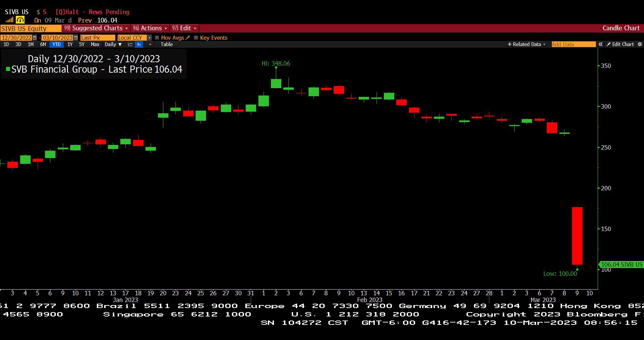
Task: Click the SIVB US Equity security field
Action: [31, 28]
